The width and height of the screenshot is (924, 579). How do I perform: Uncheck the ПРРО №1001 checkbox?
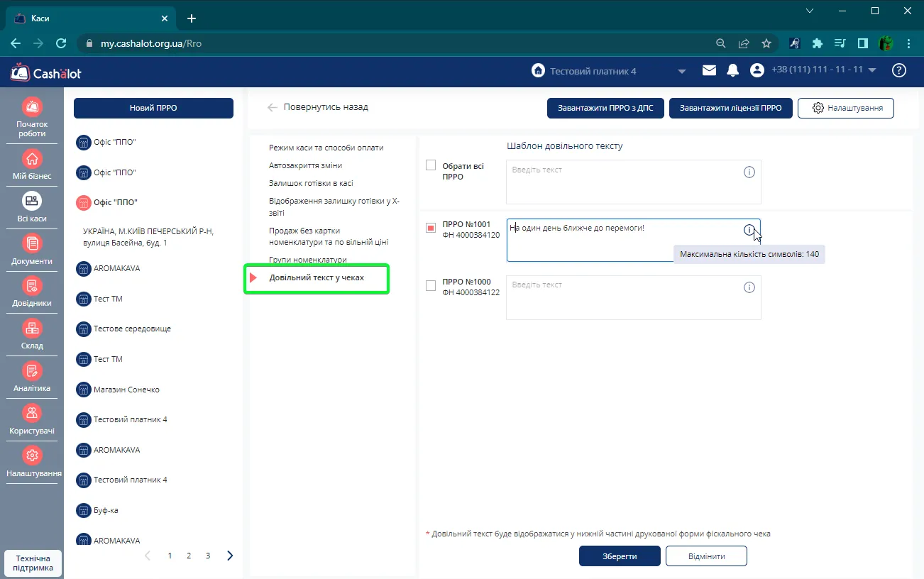tap(431, 228)
